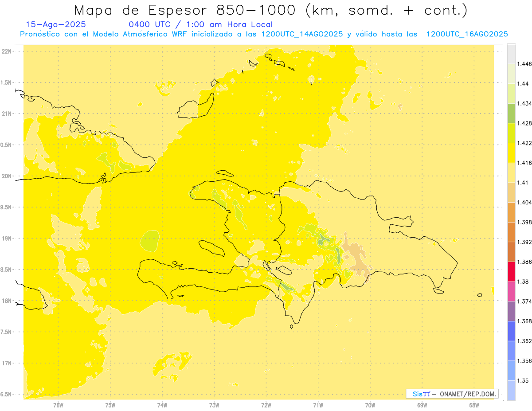Click the colorbar value '1.362'

click(x=525, y=341)
